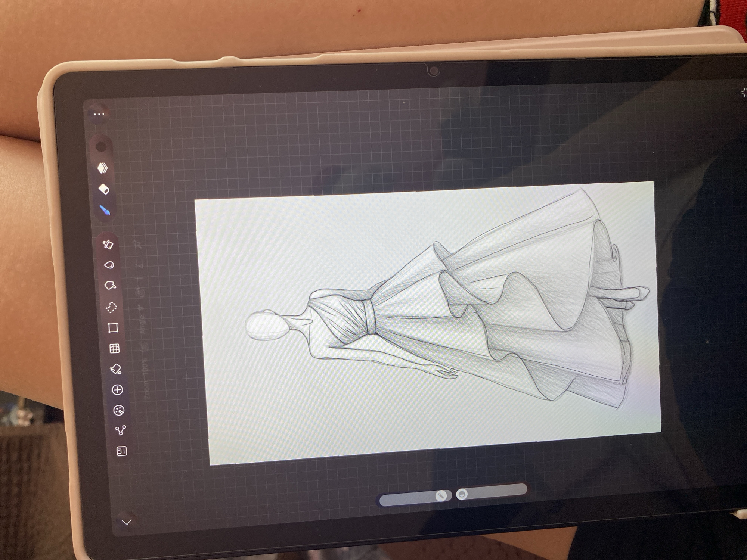Collapse toolbar with bottom chevron arrow
This screenshot has width=747, height=560.
(127, 522)
